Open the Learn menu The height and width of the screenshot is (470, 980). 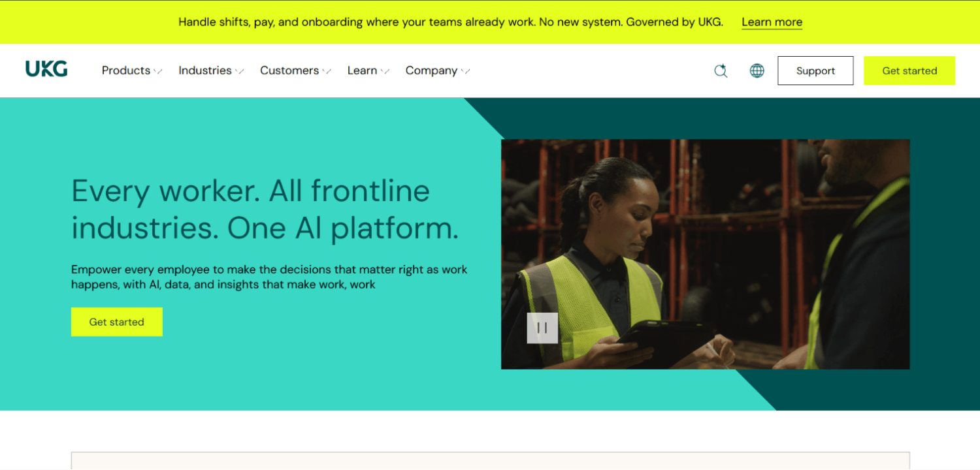362,70
